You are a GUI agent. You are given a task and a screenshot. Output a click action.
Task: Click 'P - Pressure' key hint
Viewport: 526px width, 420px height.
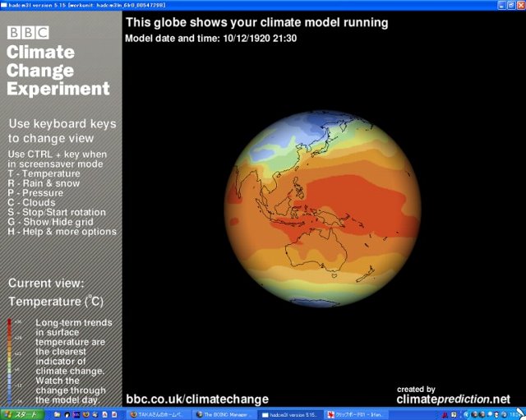tap(35, 193)
